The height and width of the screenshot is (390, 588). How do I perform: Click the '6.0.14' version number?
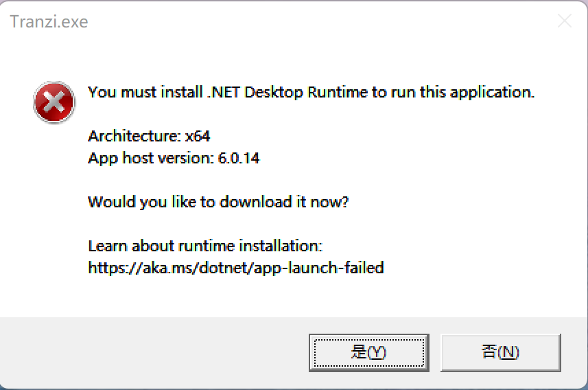click(x=239, y=158)
